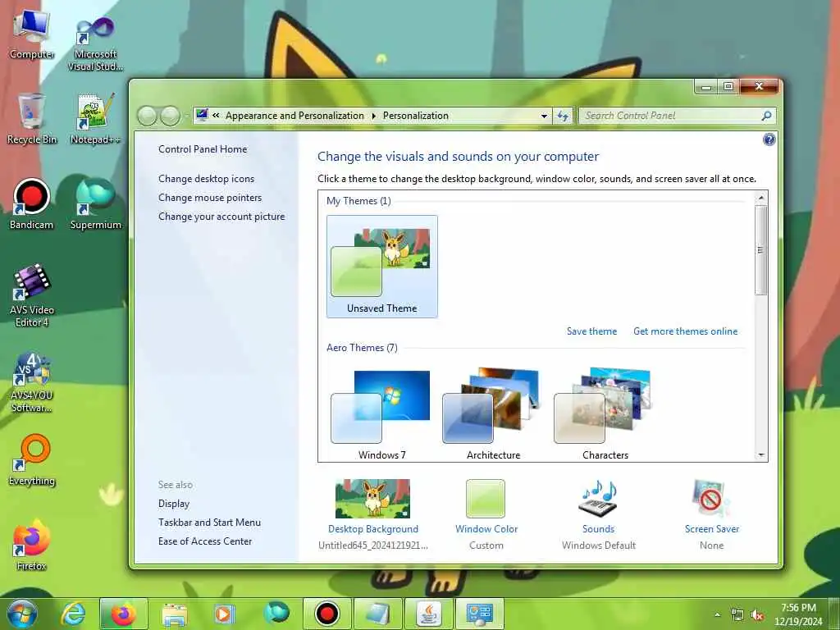Open Change your account picture link
Image resolution: width=840 pixels, height=630 pixels.
click(221, 217)
